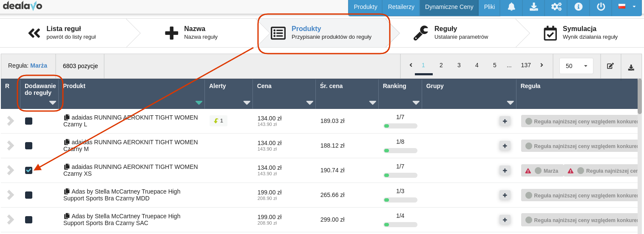Add group for AEROKNIT Czarny L row
Screen dimensions: 644x234
505,121
